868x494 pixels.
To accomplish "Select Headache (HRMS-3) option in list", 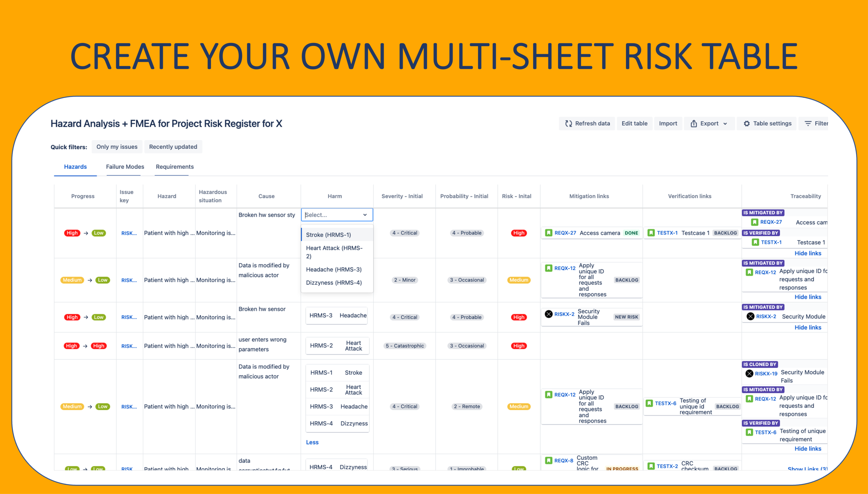I will 334,269.
